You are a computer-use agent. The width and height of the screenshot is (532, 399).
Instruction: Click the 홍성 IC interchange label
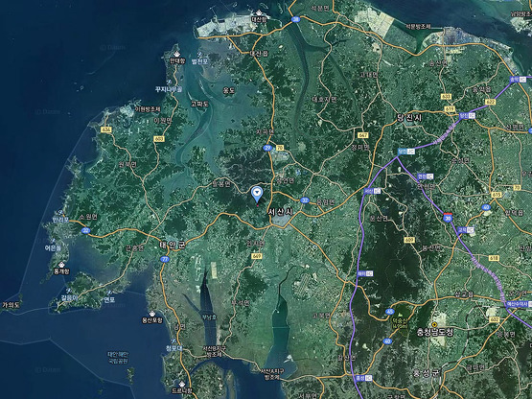[x=363, y=378]
